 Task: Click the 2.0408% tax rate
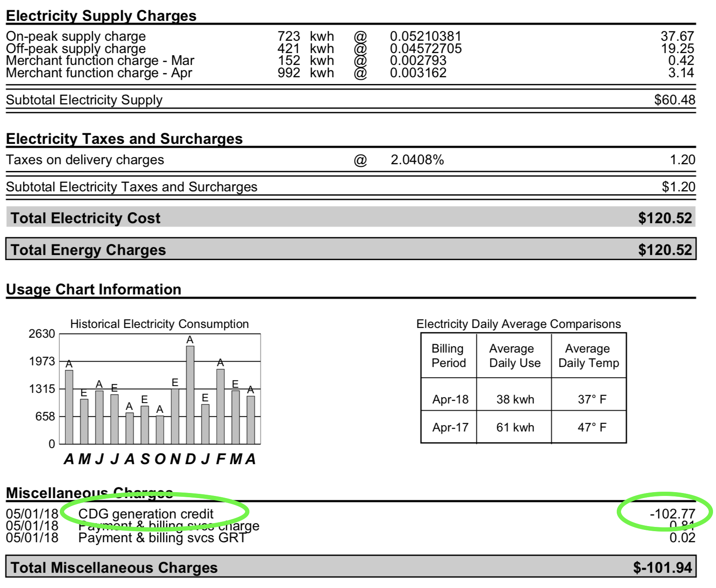417,160
